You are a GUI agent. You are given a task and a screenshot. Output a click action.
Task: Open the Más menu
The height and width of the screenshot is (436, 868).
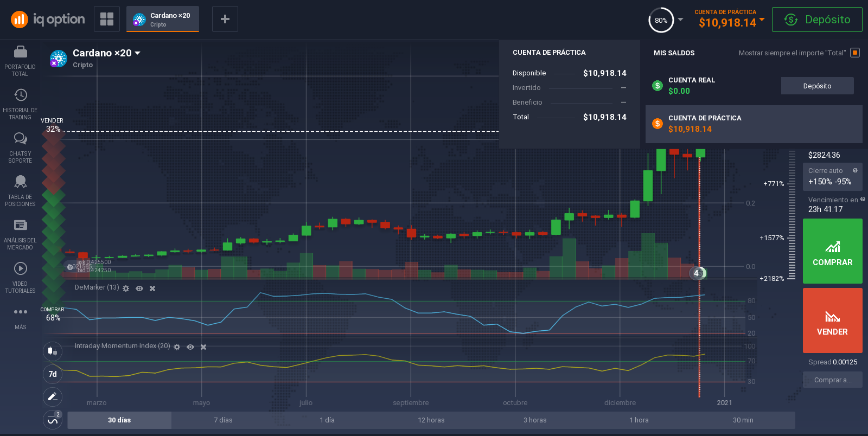(x=20, y=318)
